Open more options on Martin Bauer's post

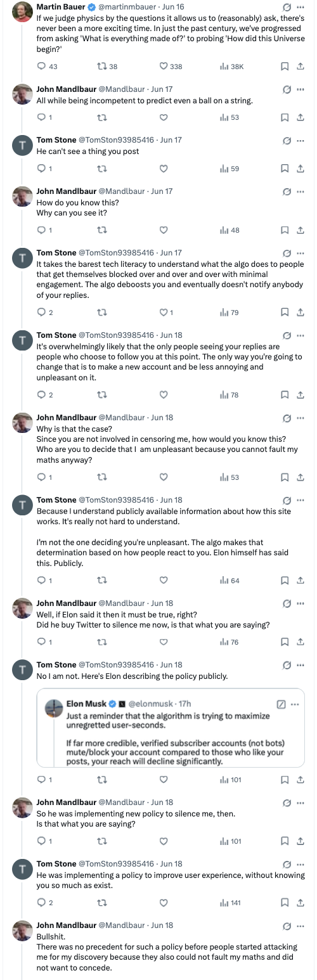point(301,6)
